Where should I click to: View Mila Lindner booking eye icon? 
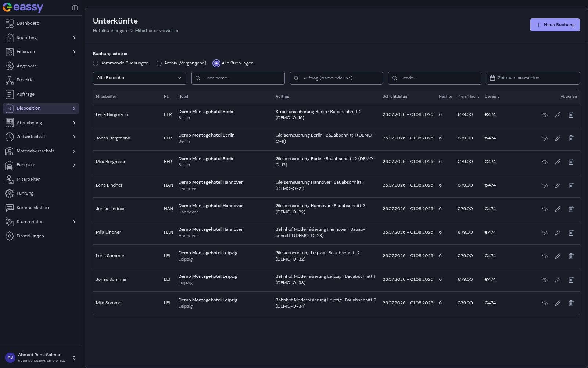click(545, 233)
